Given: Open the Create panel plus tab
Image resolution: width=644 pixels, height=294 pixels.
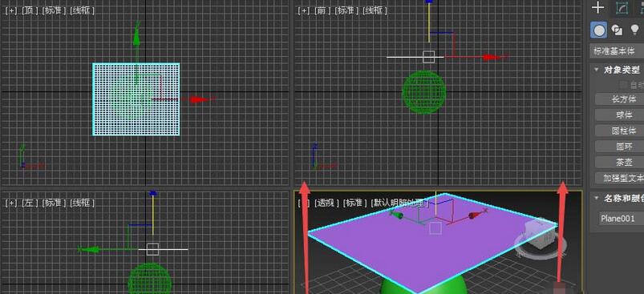Looking at the screenshot, I should (x=598, y=7).
